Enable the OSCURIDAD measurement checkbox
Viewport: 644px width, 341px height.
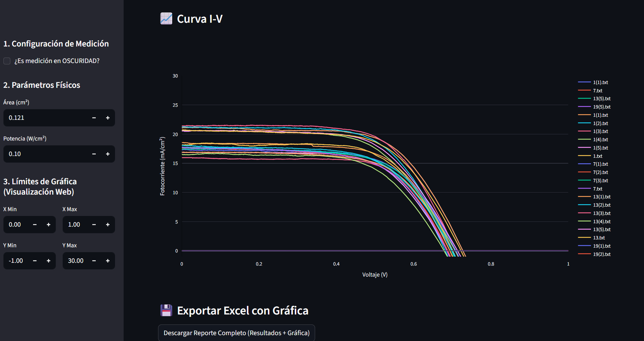(x=7, y=61)
